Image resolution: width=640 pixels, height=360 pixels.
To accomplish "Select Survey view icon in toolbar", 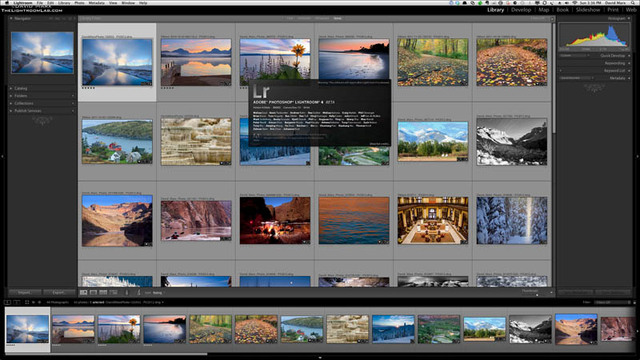I will coord(113,293).
